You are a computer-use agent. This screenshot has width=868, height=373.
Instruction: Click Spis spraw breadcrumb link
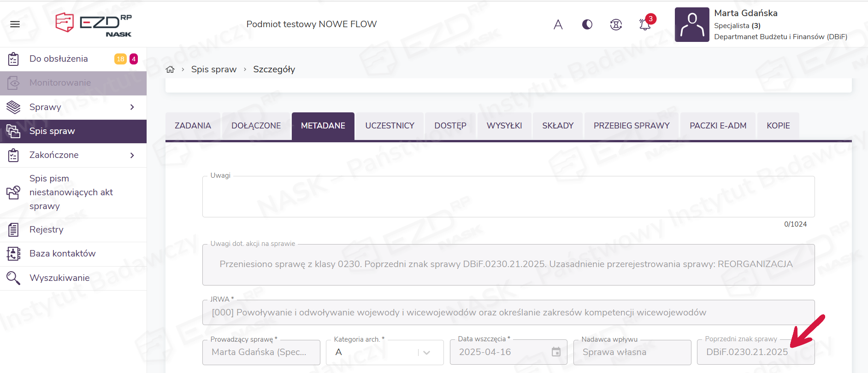click(213, 70)
